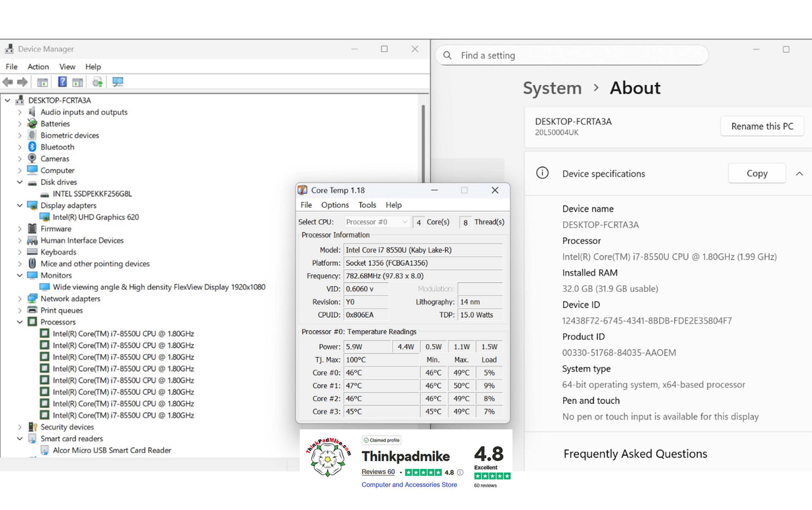Image resolution: width=812 pixels, height=510 pixels.
Task: Click the Security devices category icon
Action: point(32,427)
